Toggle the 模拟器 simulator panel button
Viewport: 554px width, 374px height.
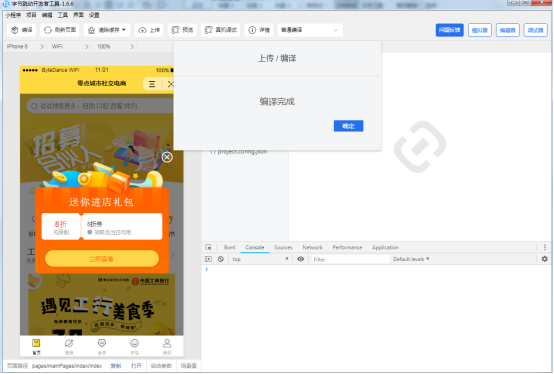(x=479, y=30)
